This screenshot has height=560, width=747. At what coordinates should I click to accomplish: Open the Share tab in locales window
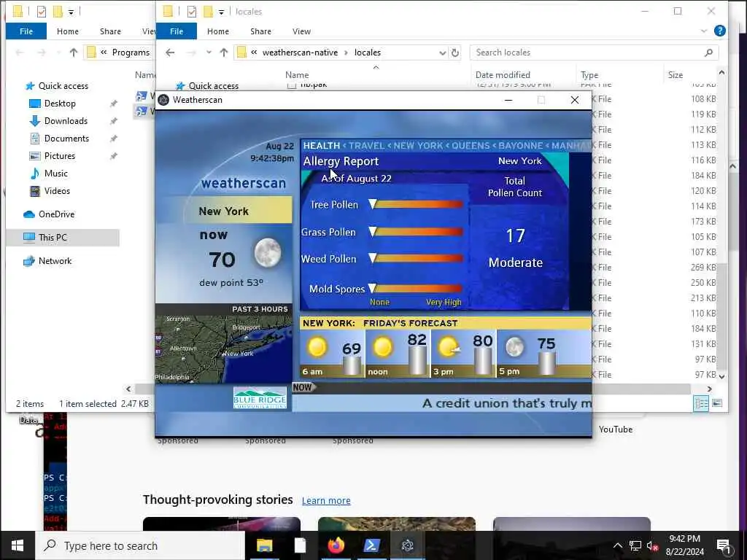pos(260,31)
